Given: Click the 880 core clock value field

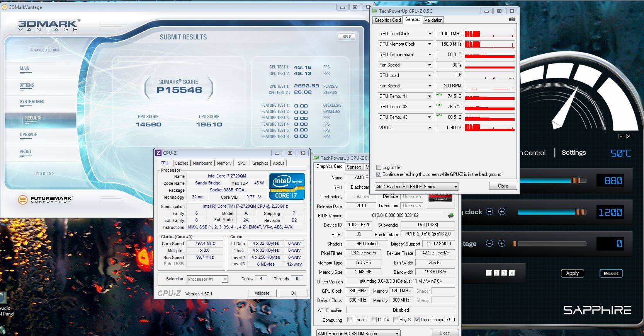Looking at the screenshot, I should point(611,180).
